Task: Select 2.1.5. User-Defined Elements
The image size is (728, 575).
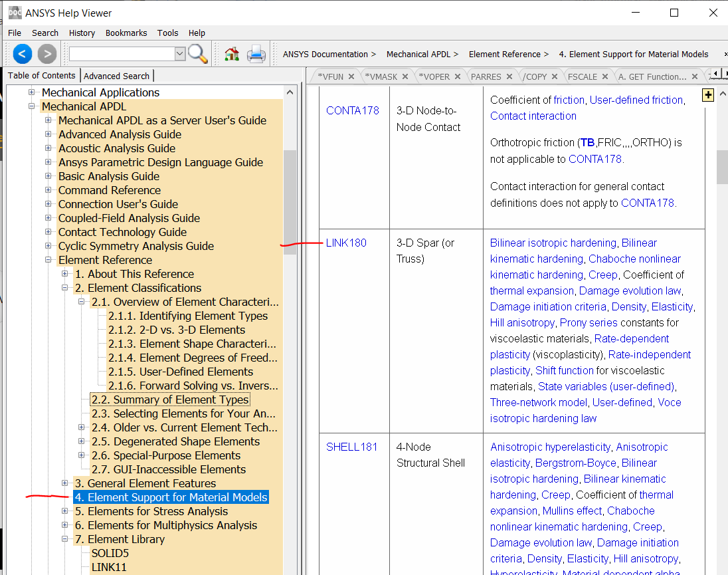Action: tap(181, 372)
